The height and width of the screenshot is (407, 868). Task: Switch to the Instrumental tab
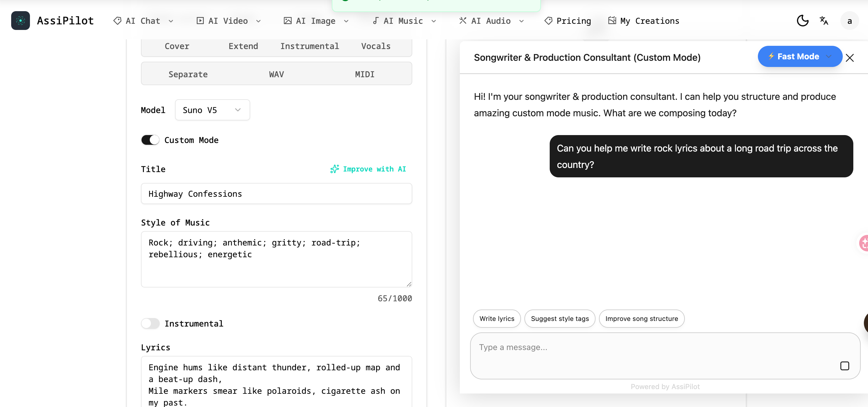pos(309,46)
